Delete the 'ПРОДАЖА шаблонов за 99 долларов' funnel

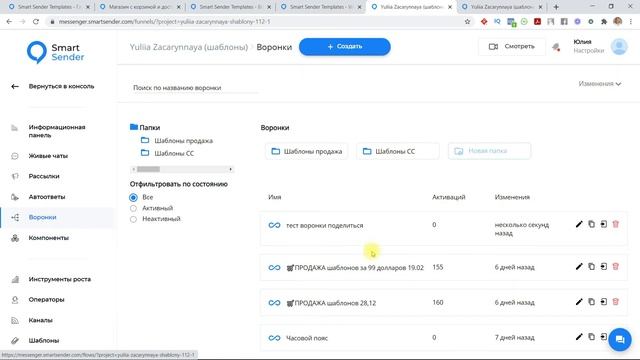point(616,267)
